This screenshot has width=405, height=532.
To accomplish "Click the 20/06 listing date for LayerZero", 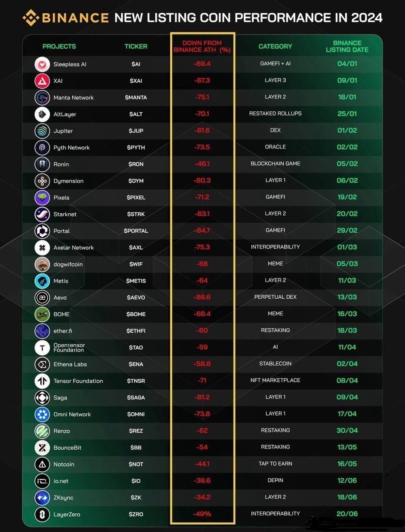I will pos(347,514).
